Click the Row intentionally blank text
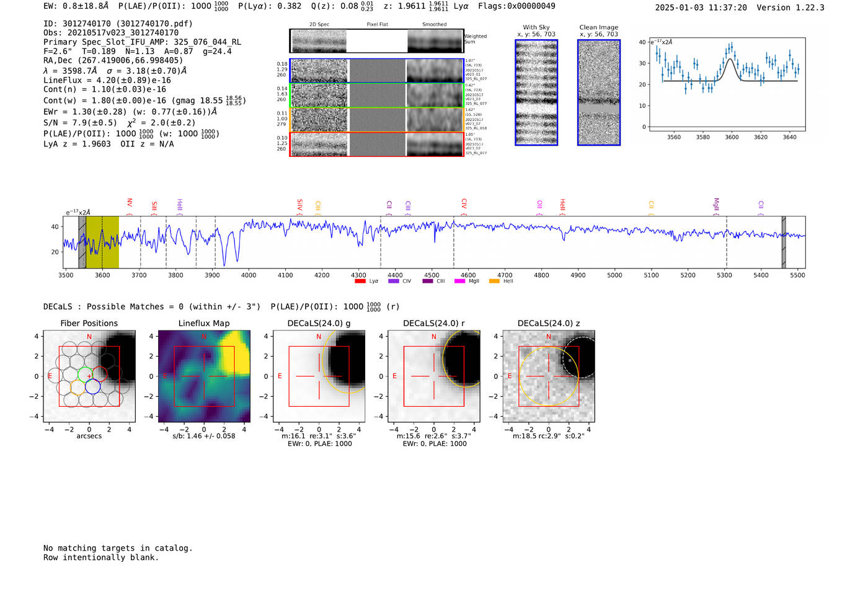 [101, 558]
